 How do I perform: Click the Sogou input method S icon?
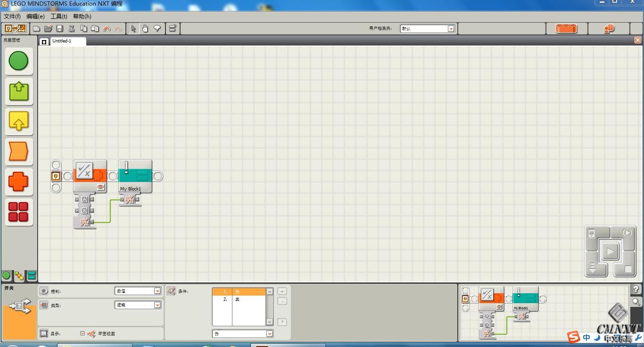(x=573, y=337)
